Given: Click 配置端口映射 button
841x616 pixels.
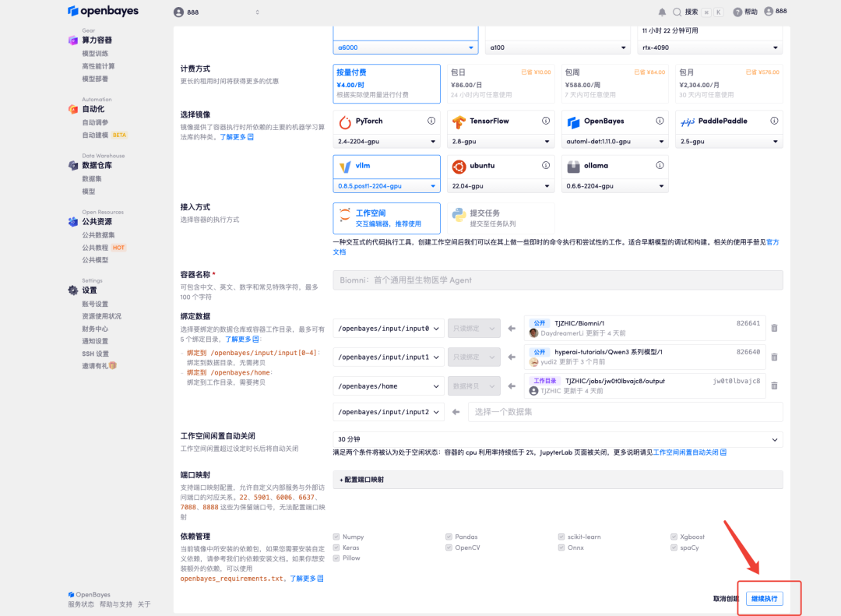Looking at the screenshot, I should pos(558,480).
